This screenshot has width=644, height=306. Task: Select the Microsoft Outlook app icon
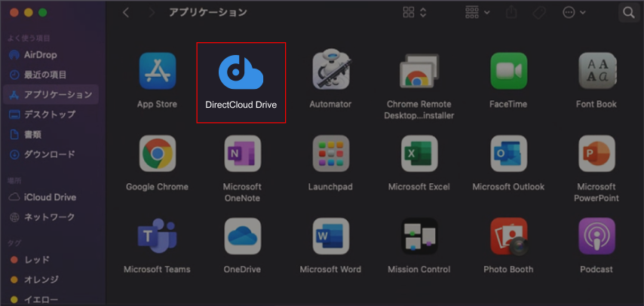(x=508, y=154)
